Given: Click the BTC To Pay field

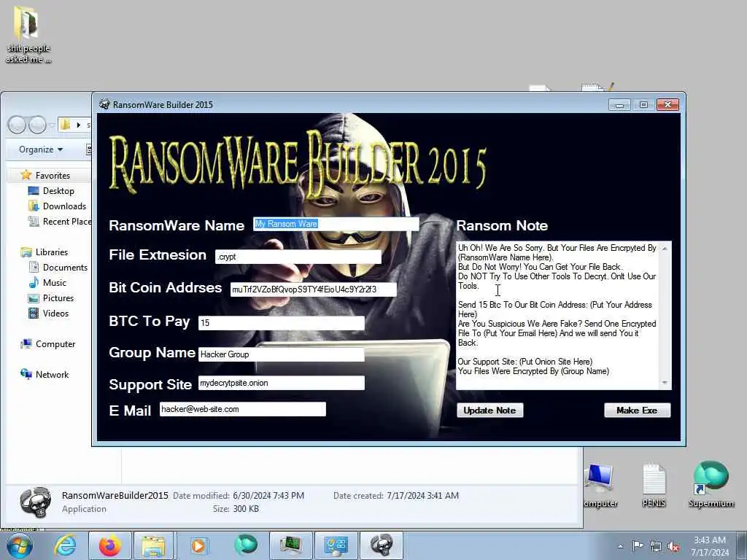Looking at the screenshot, I should point(282,323).
